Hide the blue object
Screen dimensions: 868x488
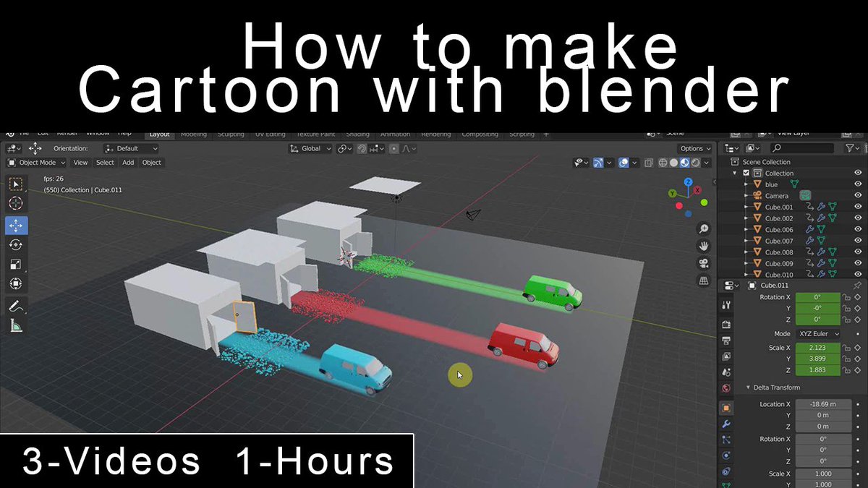point(858,184)
